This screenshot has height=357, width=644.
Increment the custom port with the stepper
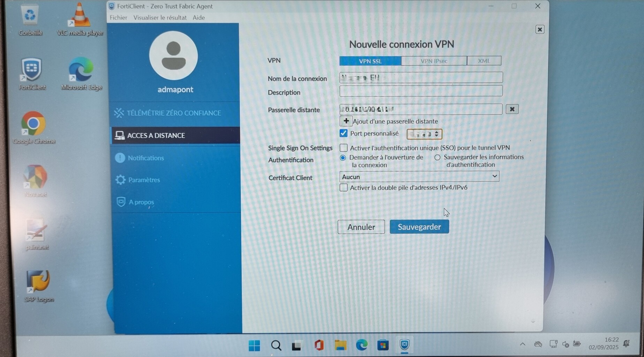[437, 132]
